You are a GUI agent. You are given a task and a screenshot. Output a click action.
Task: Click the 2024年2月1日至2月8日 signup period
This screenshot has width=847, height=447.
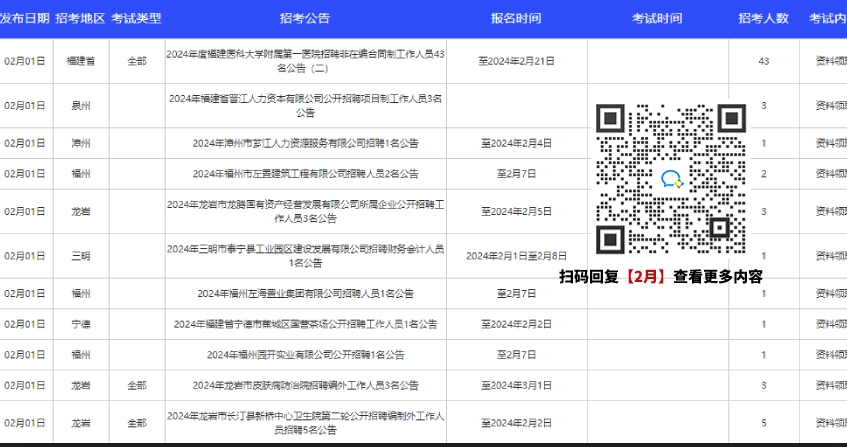(516, 256)
